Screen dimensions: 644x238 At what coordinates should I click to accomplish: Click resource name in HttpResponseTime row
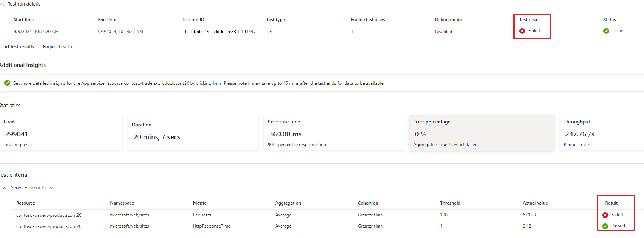pyautogui.click(x=49, y=226)
